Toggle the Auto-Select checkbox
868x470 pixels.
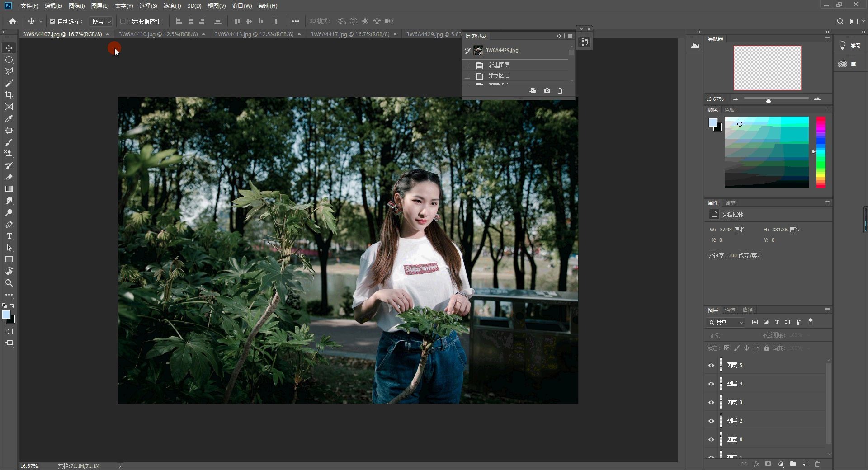point(52,21)
